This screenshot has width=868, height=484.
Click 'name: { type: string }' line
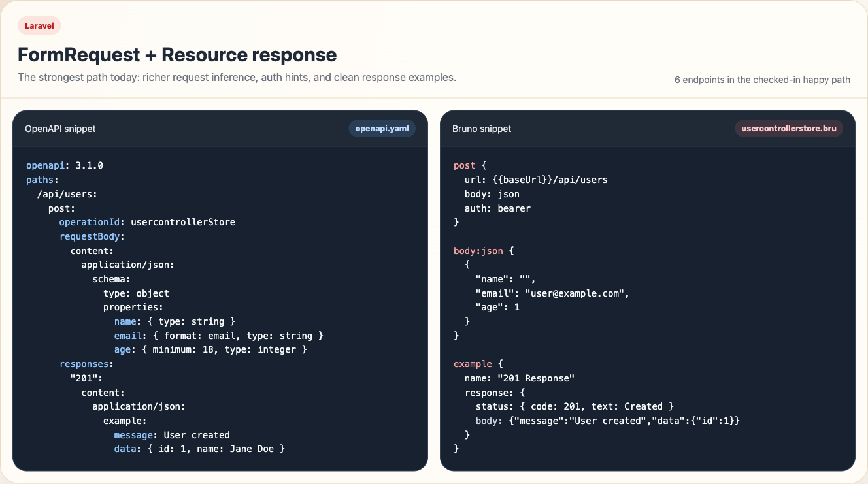coord(175,321)
